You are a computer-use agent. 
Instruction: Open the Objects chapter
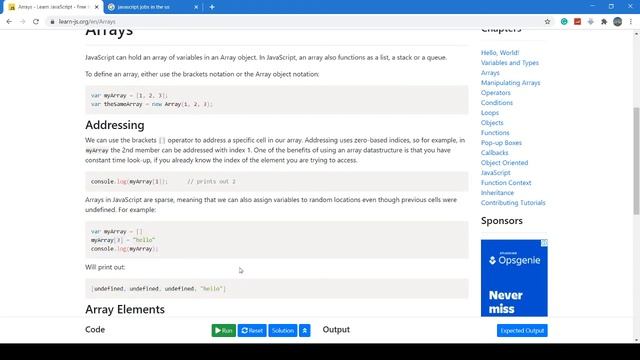[x=492, y=123]
